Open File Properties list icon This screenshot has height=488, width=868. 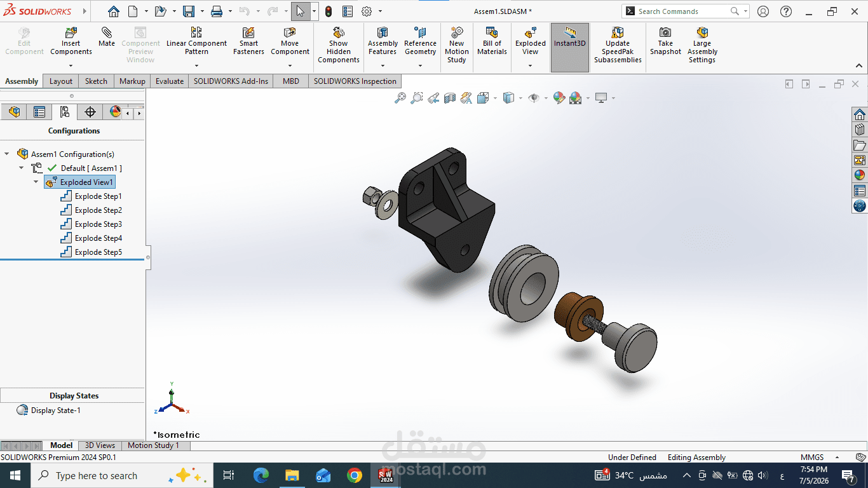(348, 11)
